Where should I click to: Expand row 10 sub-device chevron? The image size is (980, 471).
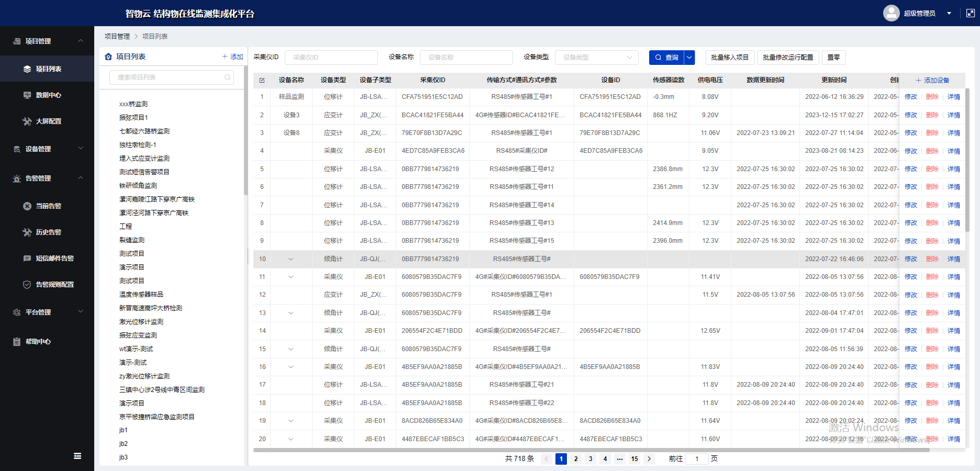(x=291, y=259)
